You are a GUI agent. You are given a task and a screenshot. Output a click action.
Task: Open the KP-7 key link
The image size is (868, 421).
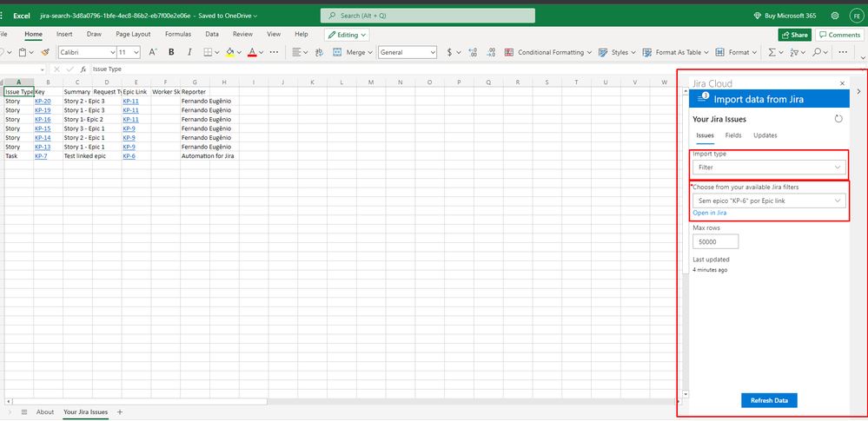tap(41, 156)
